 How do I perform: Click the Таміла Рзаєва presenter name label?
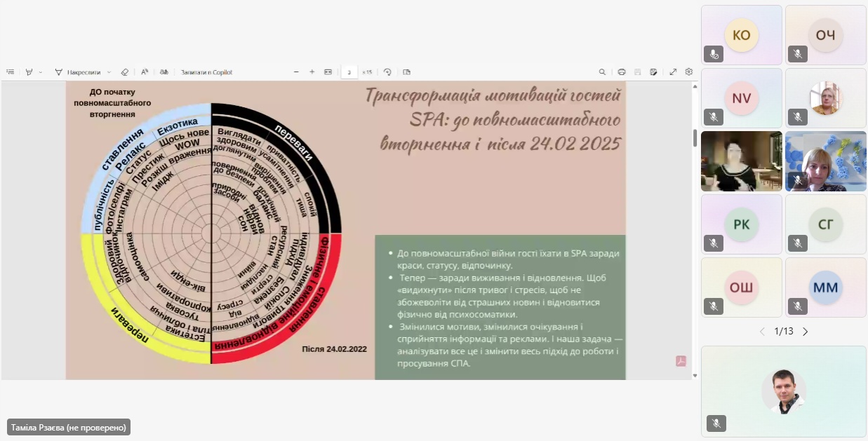coord(69,427)
